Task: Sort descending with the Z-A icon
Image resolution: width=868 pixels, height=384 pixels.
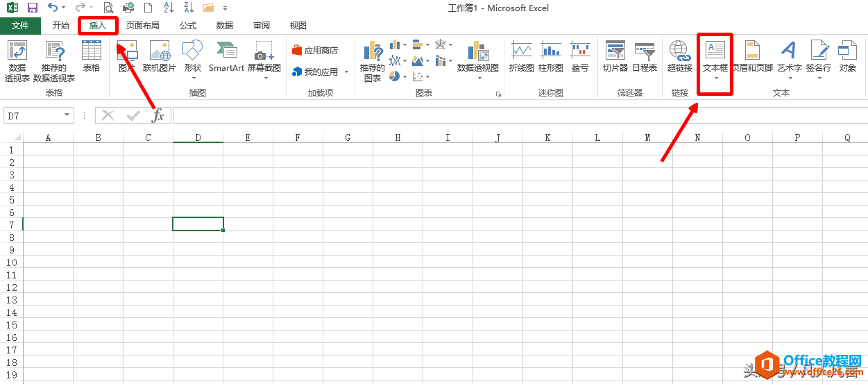Action: click(x=188, y=8)
